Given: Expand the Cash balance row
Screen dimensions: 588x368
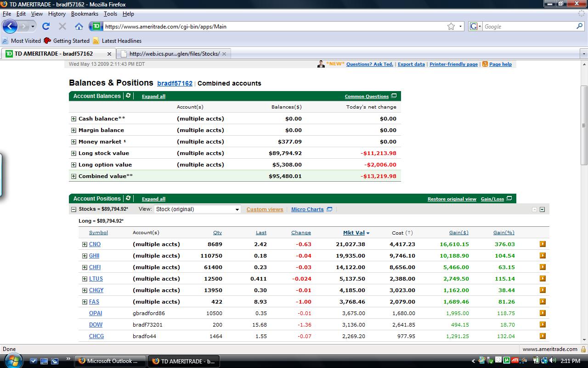Looking at the screenshot, I should click(x=73, y=119).
